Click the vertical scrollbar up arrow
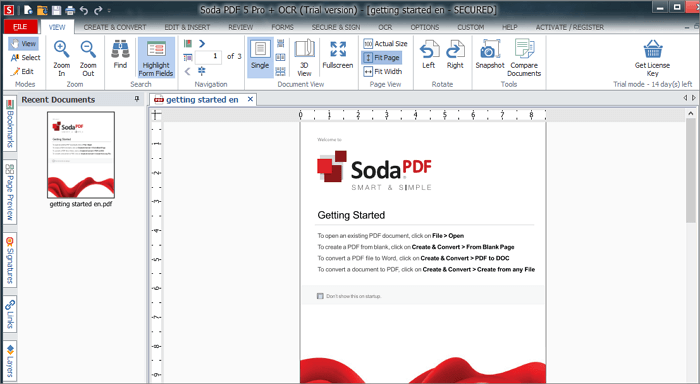This screenshot has height=384, width=700. [690, 114]
